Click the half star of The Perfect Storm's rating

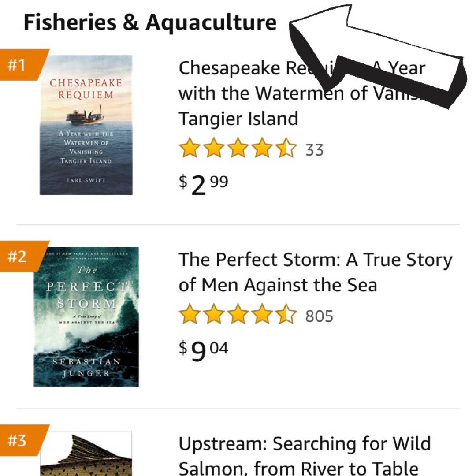coord(286,315)
